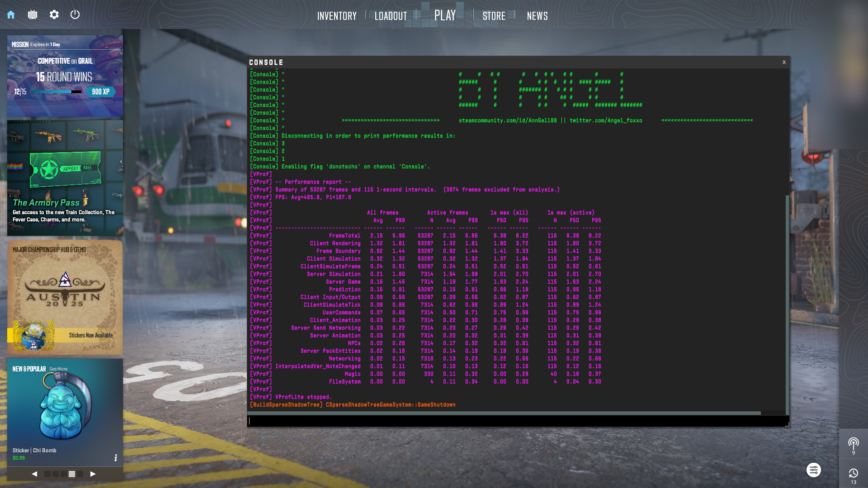Select the third carousel page square
868x488 pixels.
pos(64,474)
